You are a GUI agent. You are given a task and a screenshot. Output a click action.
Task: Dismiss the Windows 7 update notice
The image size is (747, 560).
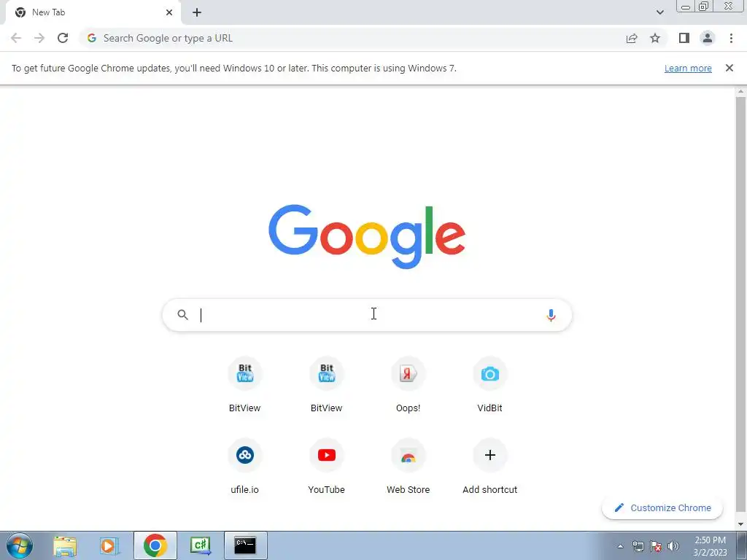[729, 68]
